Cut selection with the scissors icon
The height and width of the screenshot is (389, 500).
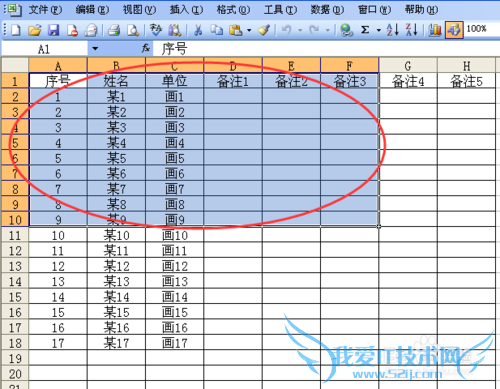198,30
